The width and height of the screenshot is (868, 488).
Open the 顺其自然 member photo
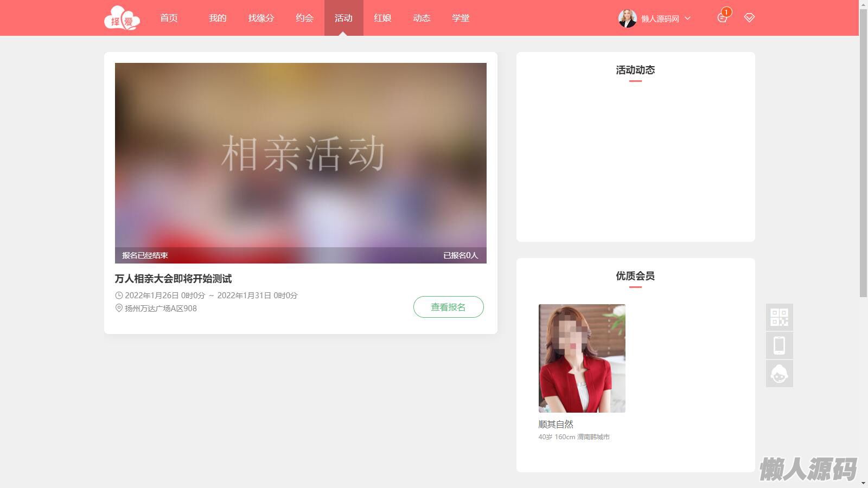click(582, 358)
